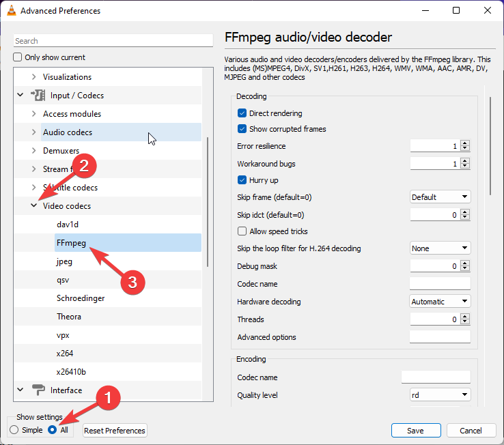Uncheck Show corrupted frames
This screenshot has width=504, height=445.
(242, 129)
